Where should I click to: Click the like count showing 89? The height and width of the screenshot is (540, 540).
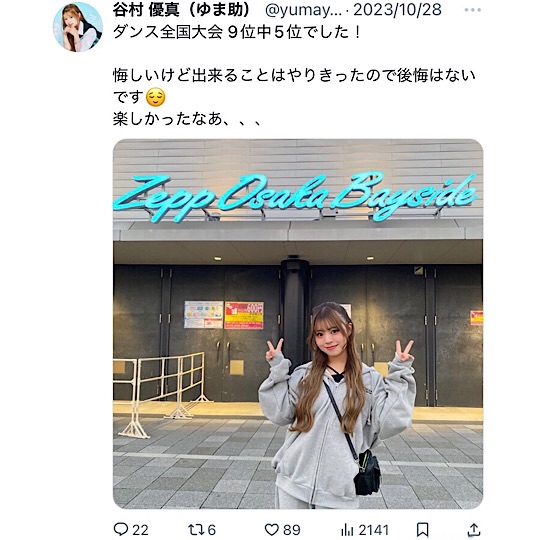click(291, 530)
